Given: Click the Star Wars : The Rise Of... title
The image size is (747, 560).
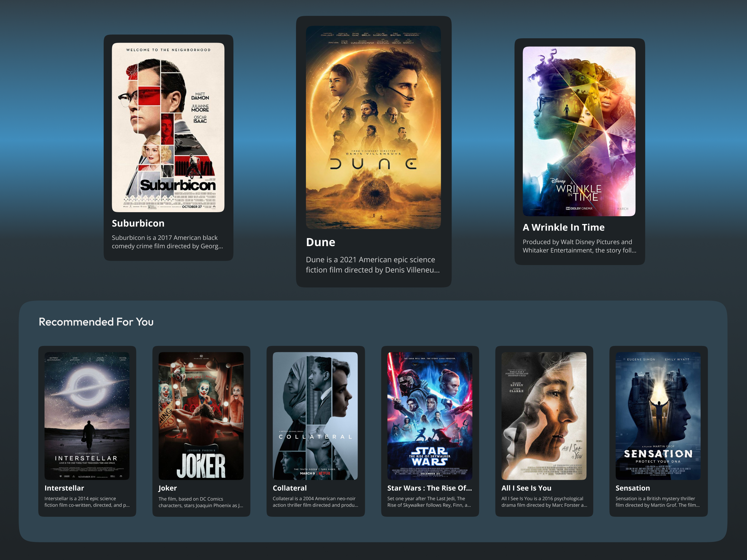Looking at the screenshot, I should pyautogui.click(x=429, y=488).
